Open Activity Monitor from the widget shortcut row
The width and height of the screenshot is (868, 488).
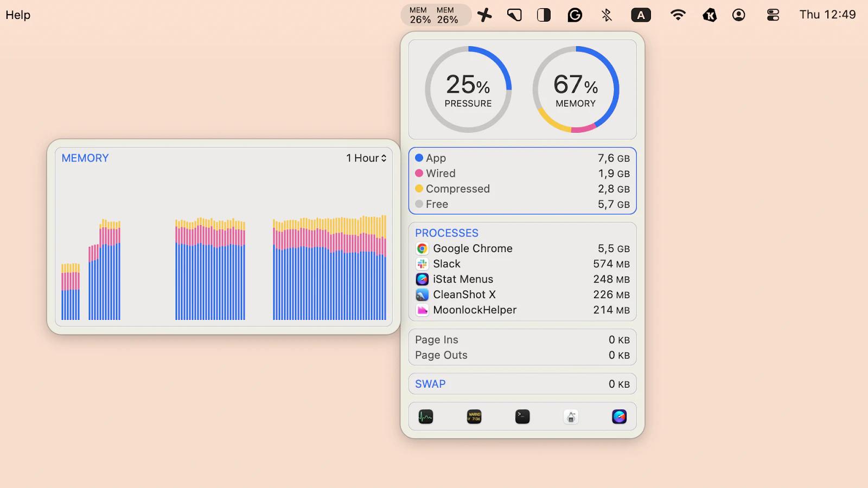tap(425, 416)
